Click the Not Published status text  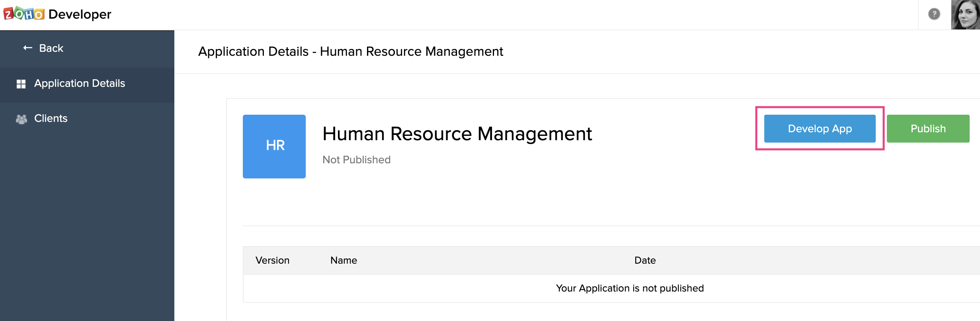tap(356, 160)
